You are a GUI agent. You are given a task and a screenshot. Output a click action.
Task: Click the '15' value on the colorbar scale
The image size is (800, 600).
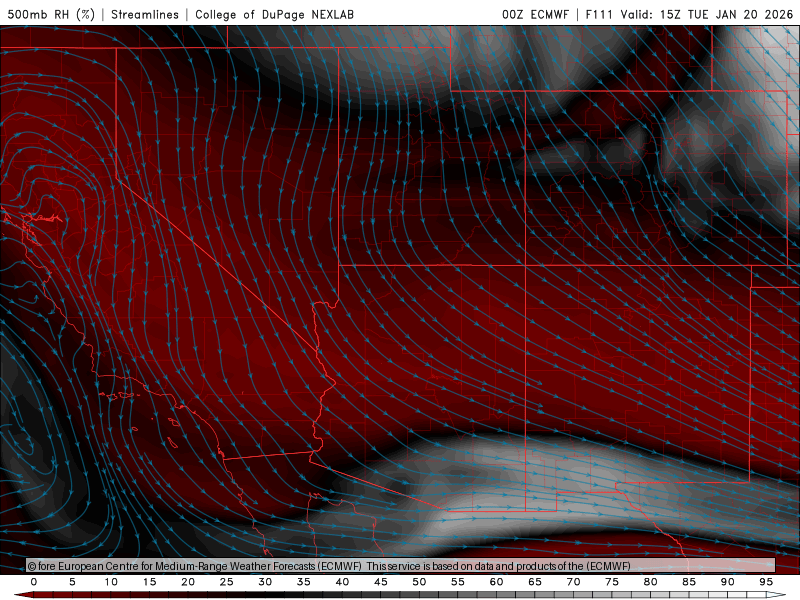coord(149,582)
